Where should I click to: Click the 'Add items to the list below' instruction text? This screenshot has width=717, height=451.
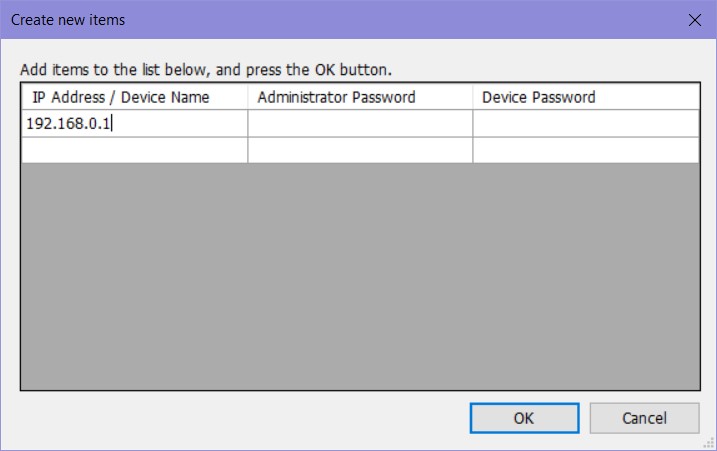(205, 71)
